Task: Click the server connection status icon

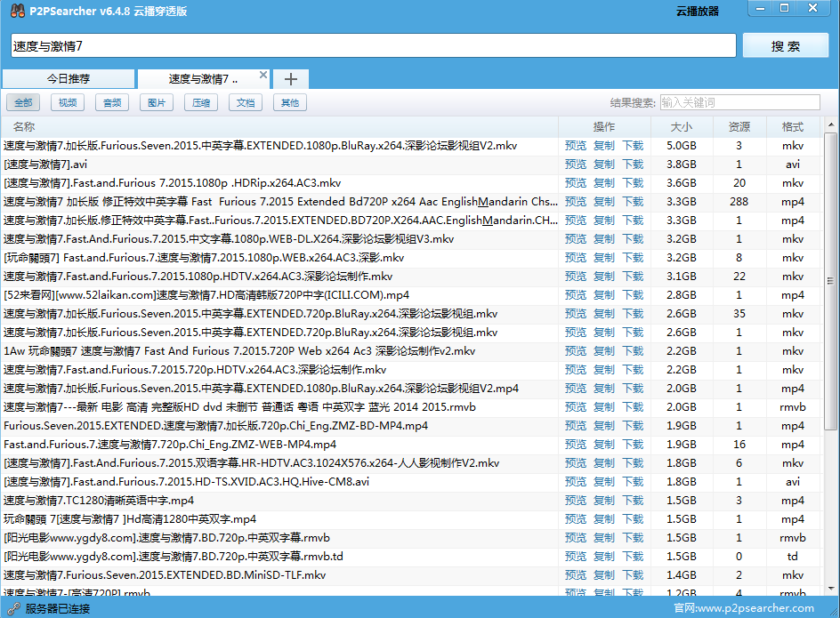Action: (x=12, y=608)
